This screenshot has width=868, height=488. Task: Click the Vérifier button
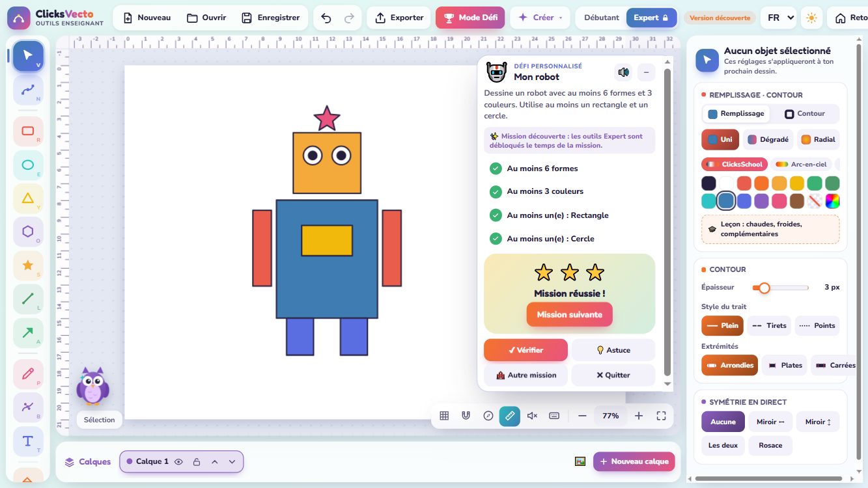tap(525, 350)
